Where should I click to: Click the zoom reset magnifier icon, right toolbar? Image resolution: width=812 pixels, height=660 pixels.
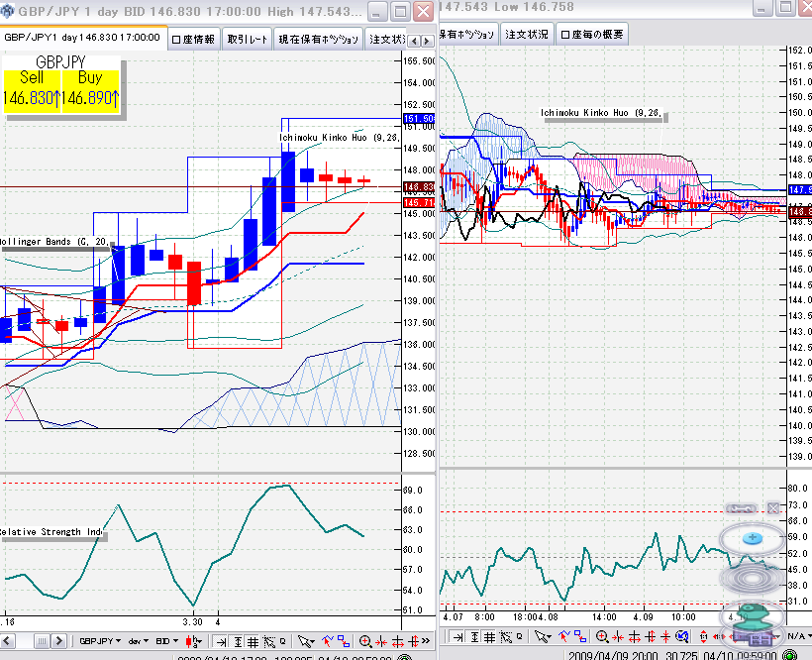pos(683,636)
